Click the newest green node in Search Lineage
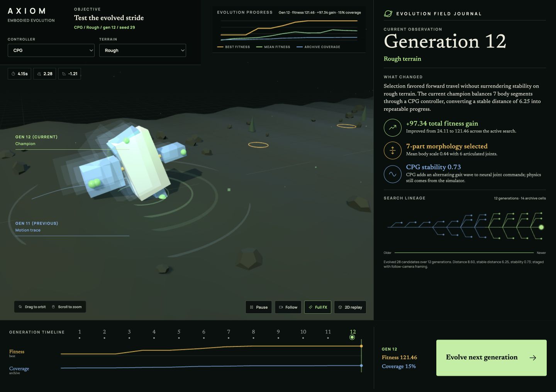The width and height of the screenshot is (556, 392). 541,227
